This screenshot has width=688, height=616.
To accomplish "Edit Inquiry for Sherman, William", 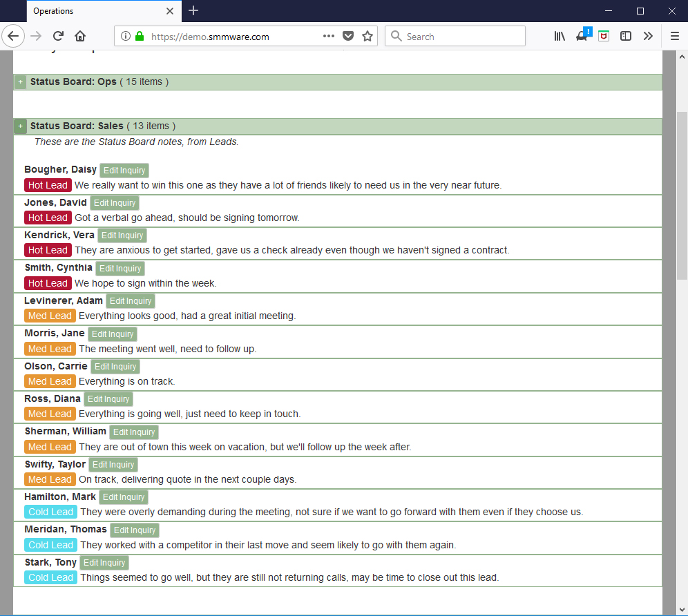I will point(134,432).
